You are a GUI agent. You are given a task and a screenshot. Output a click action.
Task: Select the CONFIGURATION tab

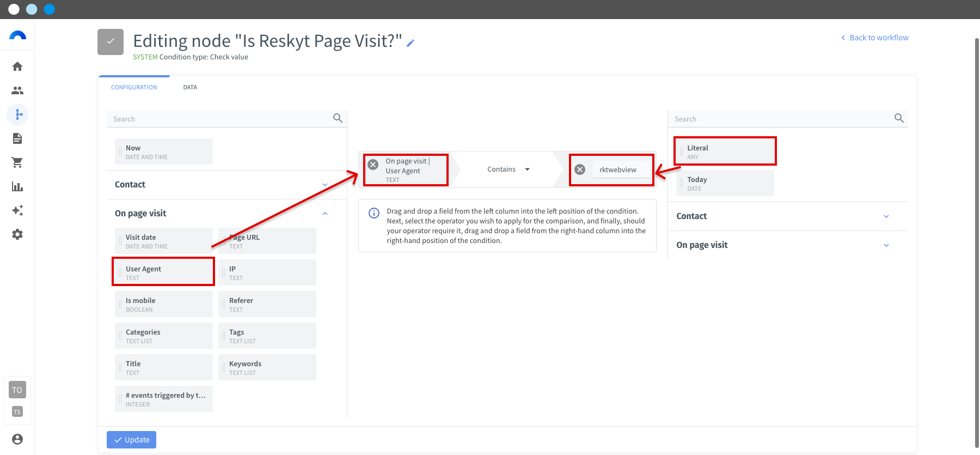[134, 87]
